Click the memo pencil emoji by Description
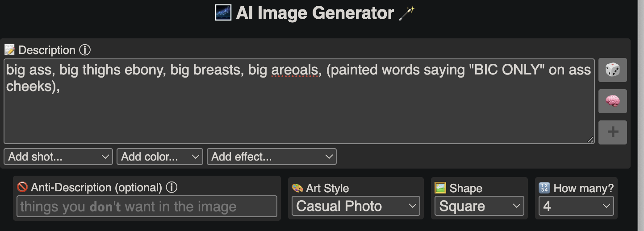This screenshot has height=231, width=644. click(x=9, y=50)
